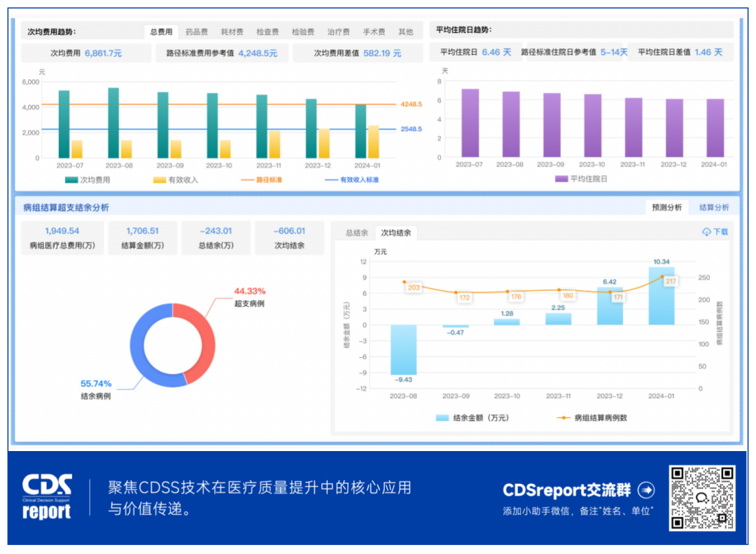Click the arrow icon beside CDSreport交流群
The image size is (756, 554).
tap(646, 490)
